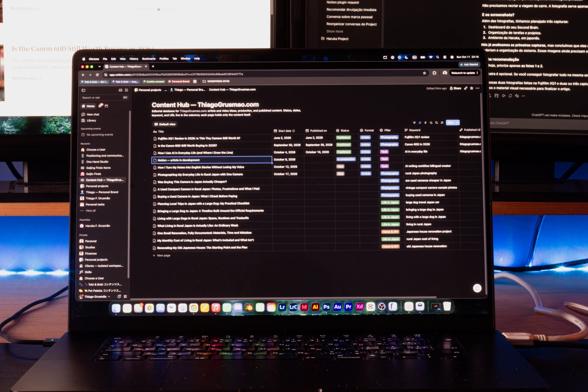Open Chrome's extensions puzzle icon
The height and width of the screenshot is (392, 588).
click(435, 73)
